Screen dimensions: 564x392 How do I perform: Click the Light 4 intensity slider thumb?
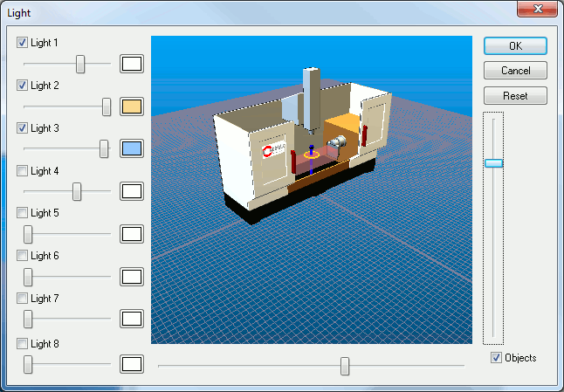pyautogui.click(x=77, y=191)
